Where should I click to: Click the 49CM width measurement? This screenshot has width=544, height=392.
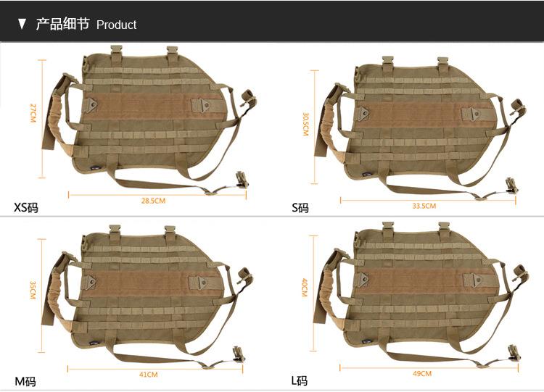(x=422, y=374)
